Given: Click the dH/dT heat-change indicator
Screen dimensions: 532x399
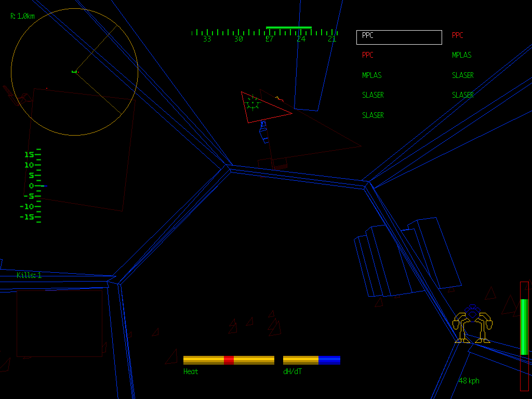Looking at the screenshot, I should point(311,359).
